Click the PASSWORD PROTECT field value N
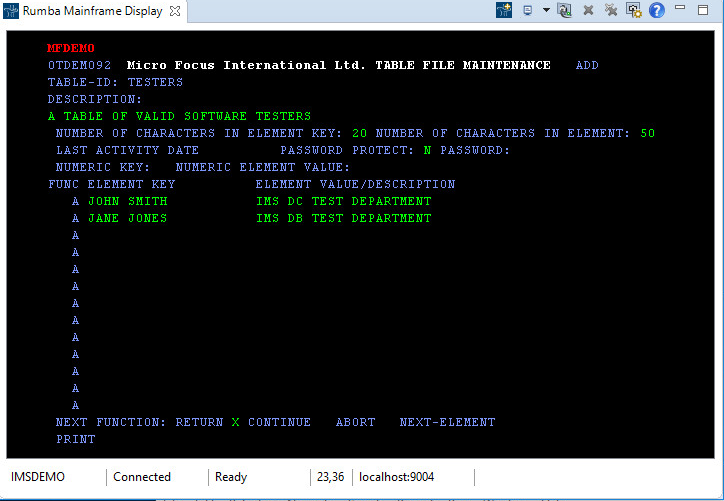 pyautogui.click(x=427, y=150)
